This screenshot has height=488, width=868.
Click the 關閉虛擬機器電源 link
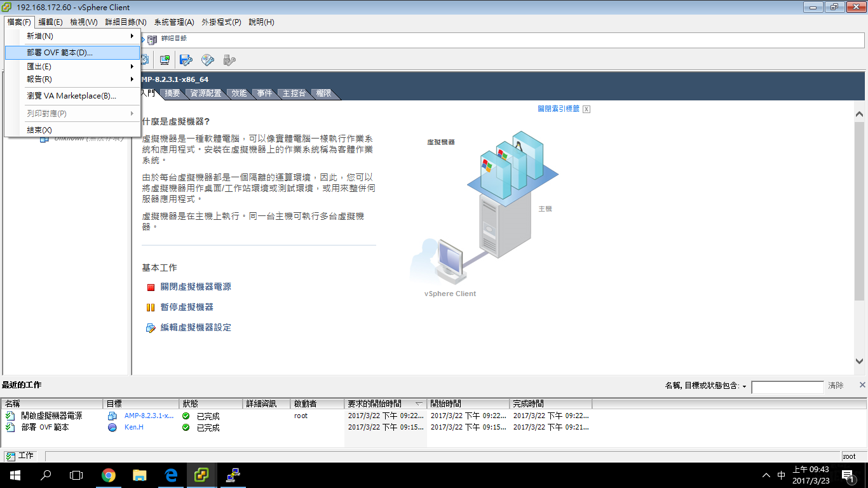(196, 287)
